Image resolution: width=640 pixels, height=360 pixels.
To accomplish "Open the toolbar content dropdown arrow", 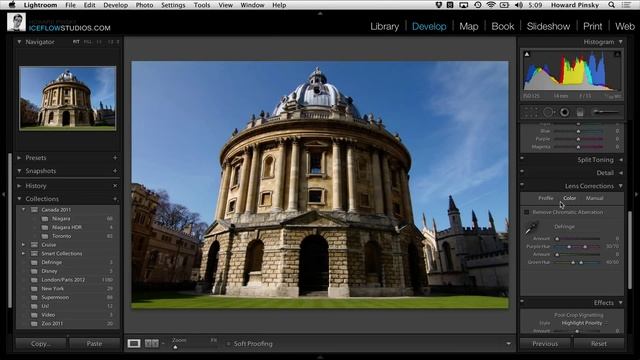I will pyautogui.click(x=509, y=344).
